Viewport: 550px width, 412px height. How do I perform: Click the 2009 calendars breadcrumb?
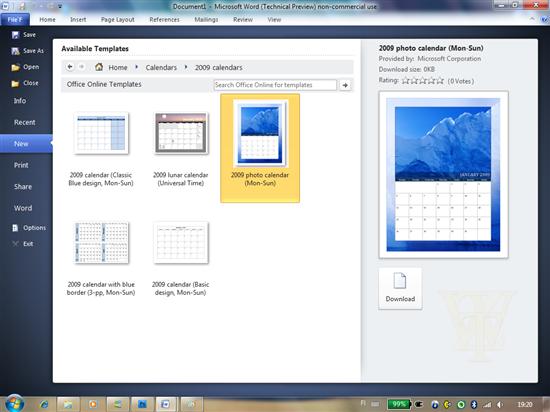coord(219,67)
